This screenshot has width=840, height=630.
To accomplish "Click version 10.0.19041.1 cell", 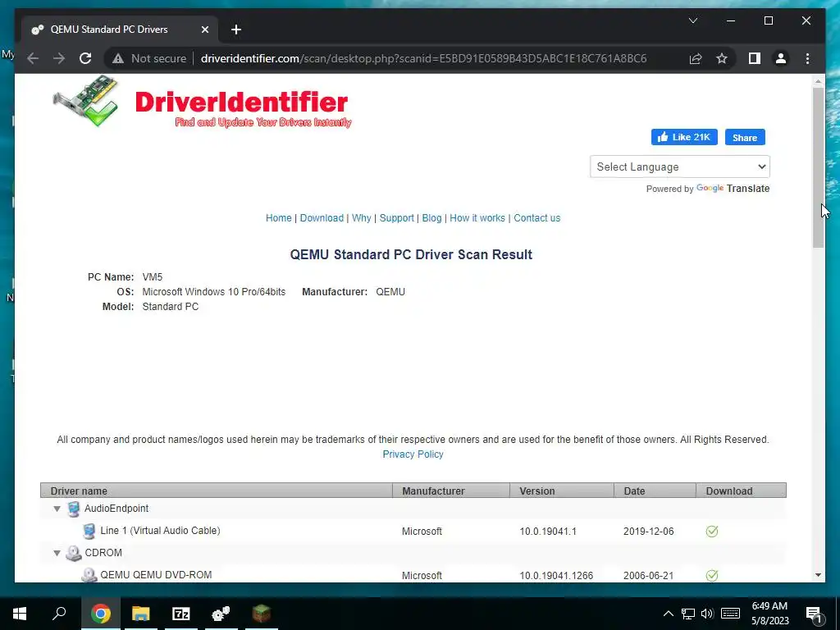I will click(x=547, y=532).
